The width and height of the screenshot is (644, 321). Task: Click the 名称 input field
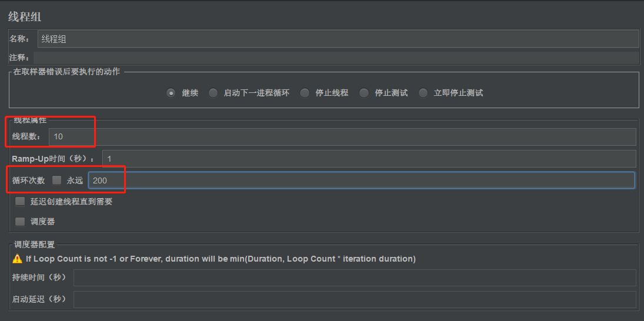[338, 39]
